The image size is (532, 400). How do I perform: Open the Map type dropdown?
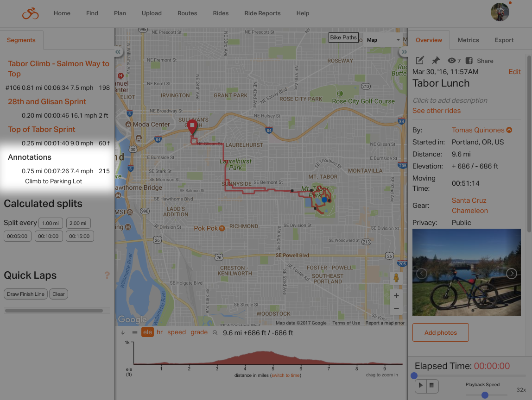click(x=383, y=40)
